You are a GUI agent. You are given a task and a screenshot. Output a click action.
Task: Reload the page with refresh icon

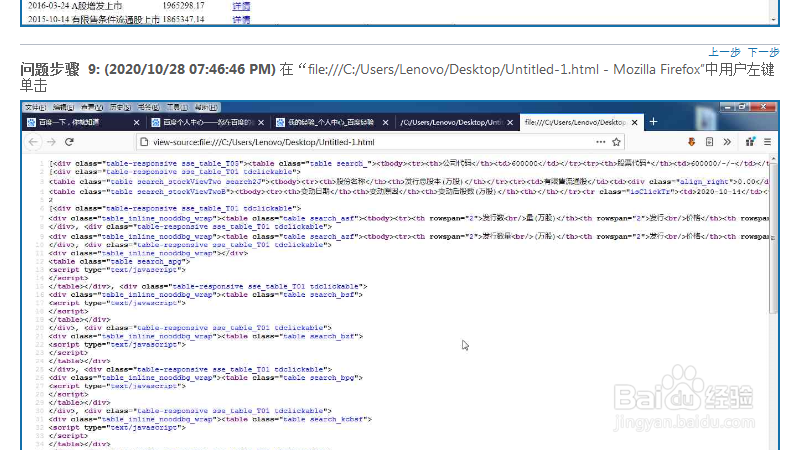pyautogui.click(x=69, y=142)
